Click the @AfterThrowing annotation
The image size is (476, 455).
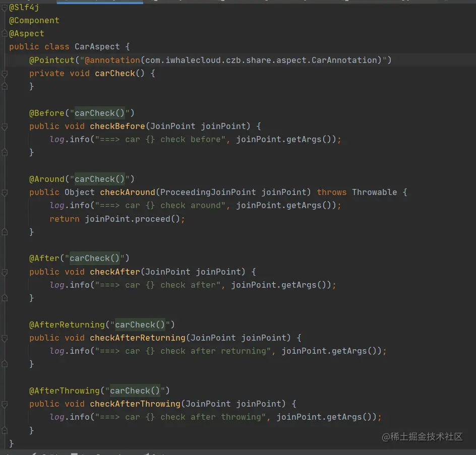[65, 391]
